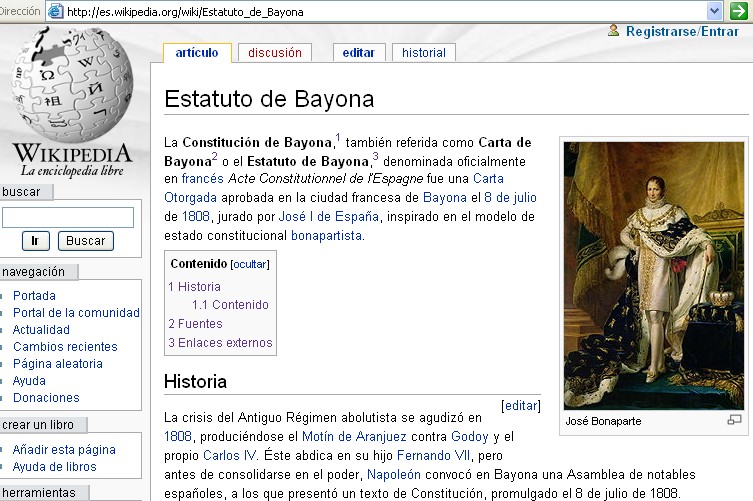Screen dimensions: 753x501
Task: Open Ayuda de libros link
Action: (x=54, y=466)
